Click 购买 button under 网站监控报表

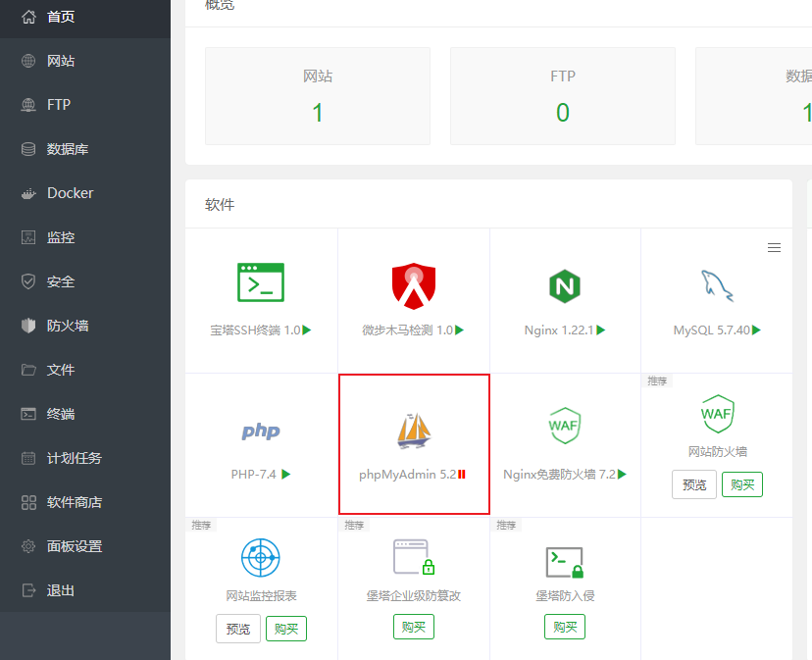(x=286, y=629)
